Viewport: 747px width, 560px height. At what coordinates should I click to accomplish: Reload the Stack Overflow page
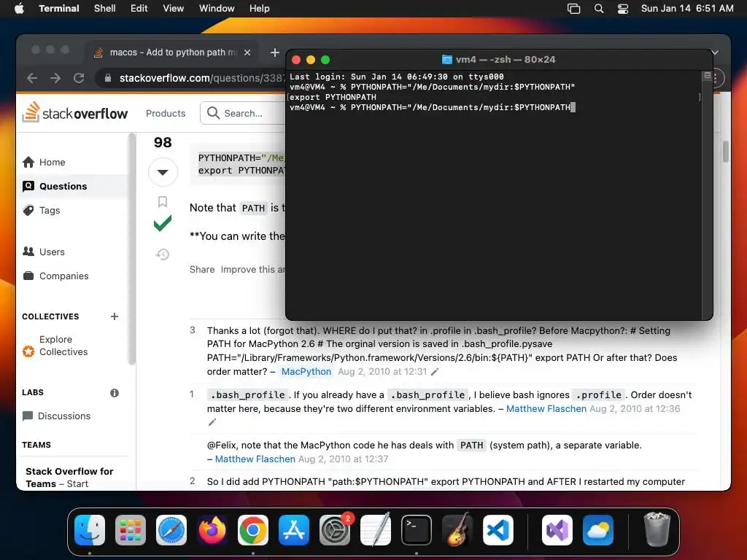coord(79,78)
